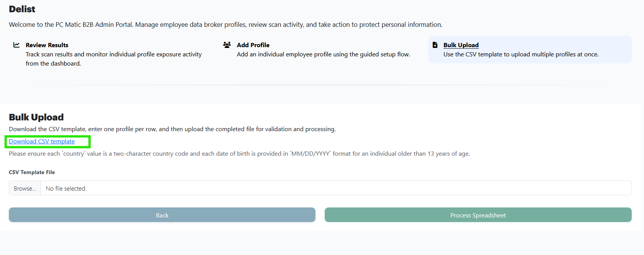Image resolution: width=644 pixels, height=255 pixels.
Task: Click the Process Spreadsheet button
Action: (478, 215)
